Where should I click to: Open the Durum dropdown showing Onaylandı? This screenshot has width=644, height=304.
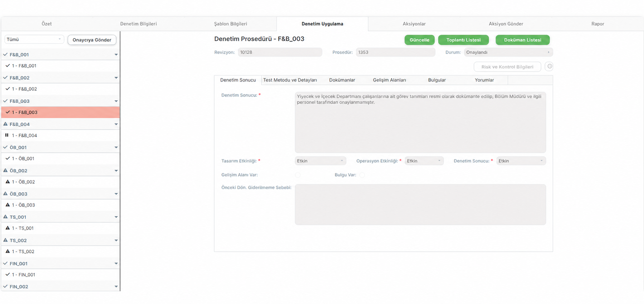tap(508, 52)
